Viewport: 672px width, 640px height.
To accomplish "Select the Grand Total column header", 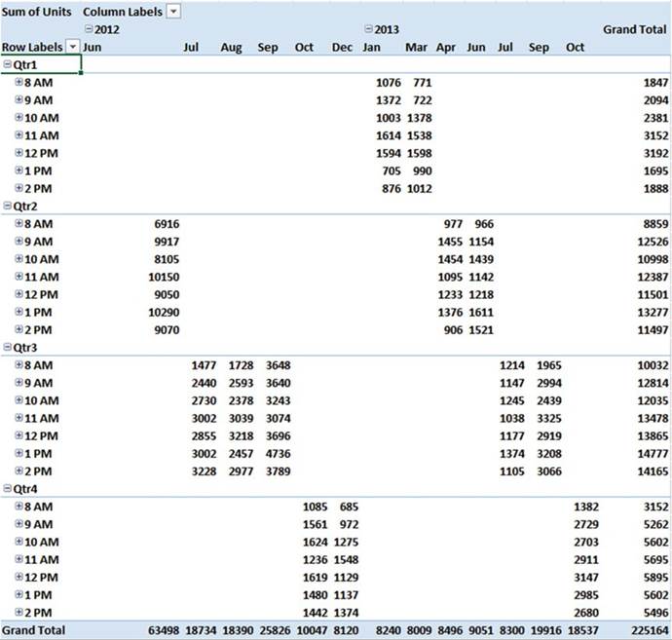I will click(x=634, y=29).
